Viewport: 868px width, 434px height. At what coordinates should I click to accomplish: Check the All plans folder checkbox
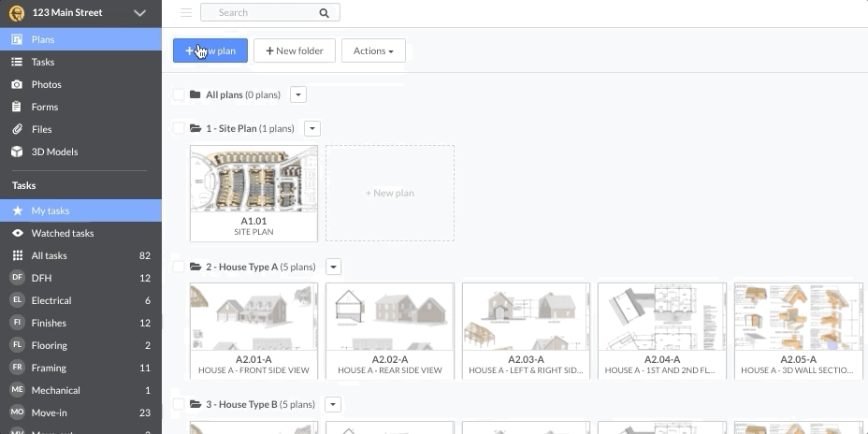coord(179,94)
